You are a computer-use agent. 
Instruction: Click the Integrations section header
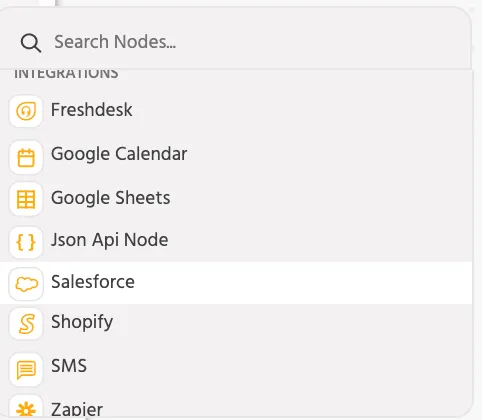(x=66, y=74)
